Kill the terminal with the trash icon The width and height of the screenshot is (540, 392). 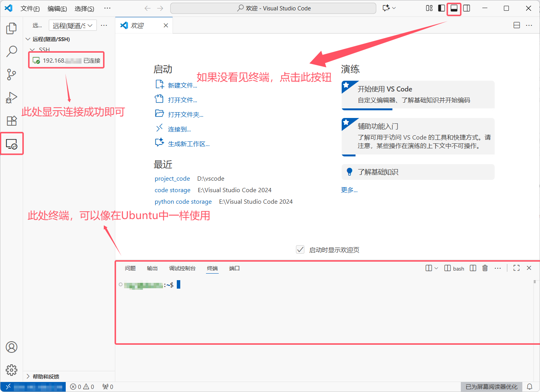[485, 268]
